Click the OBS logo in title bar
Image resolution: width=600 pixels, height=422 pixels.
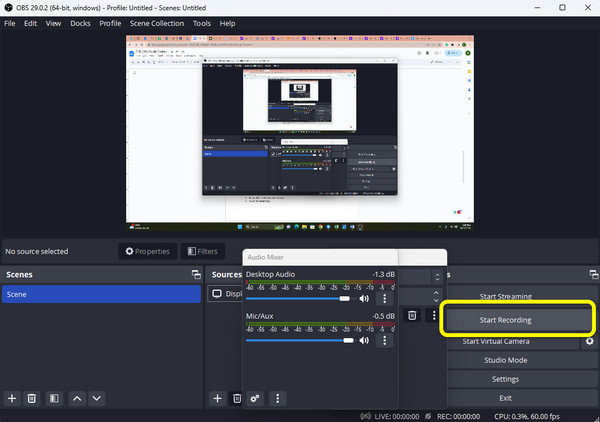coord(8,8)
